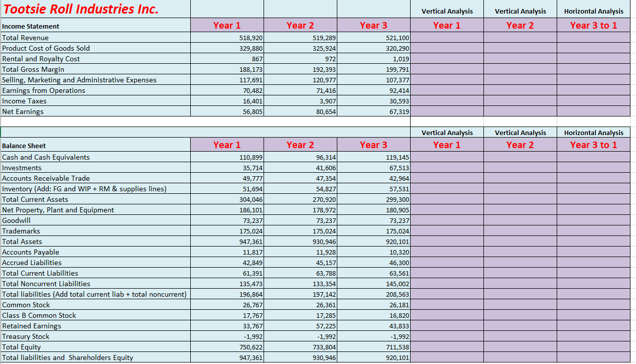
Task: Click the Total Assets row label
Action: (95, 241)
